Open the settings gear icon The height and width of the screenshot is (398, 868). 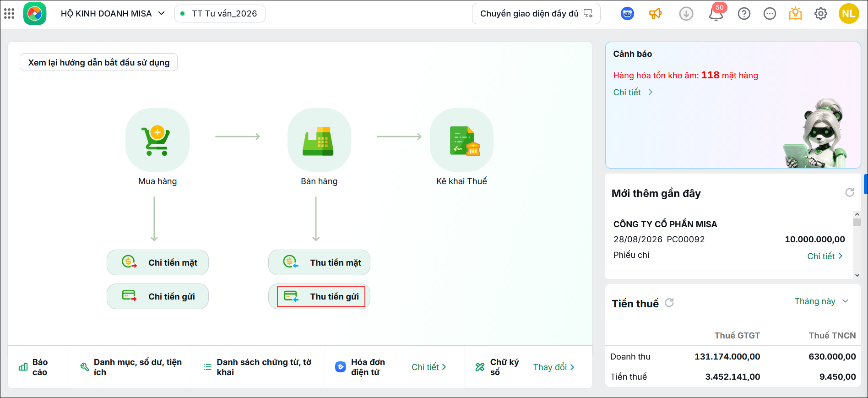(x=821, y=14)
